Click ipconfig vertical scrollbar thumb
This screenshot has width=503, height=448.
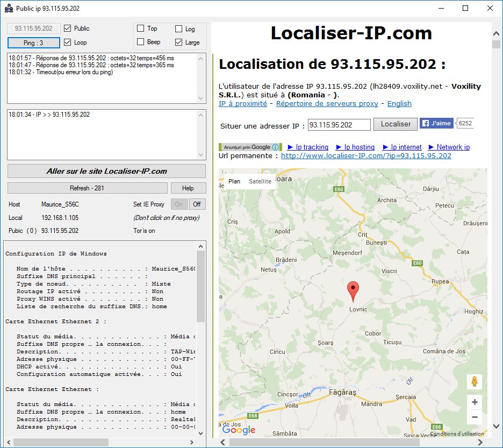pos(200,286)
